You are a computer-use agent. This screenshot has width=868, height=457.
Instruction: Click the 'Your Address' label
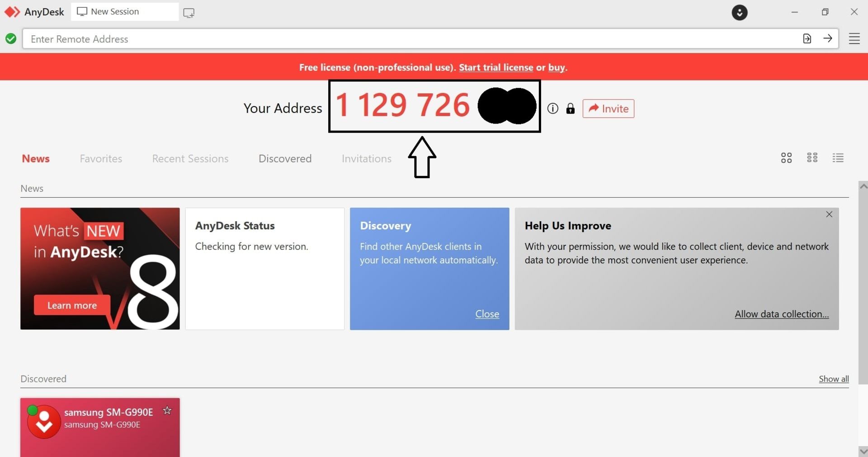pyautogui.click(x=283, y=108)
